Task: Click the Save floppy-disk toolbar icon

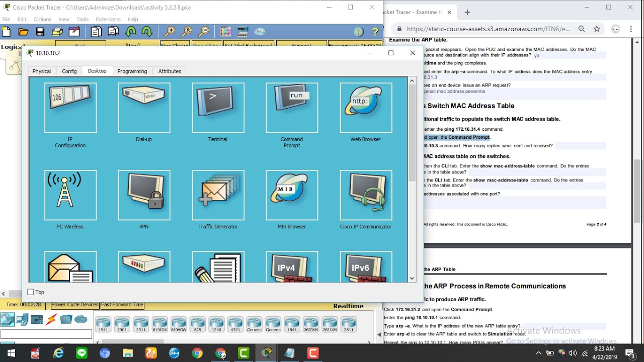Action: 40,32
